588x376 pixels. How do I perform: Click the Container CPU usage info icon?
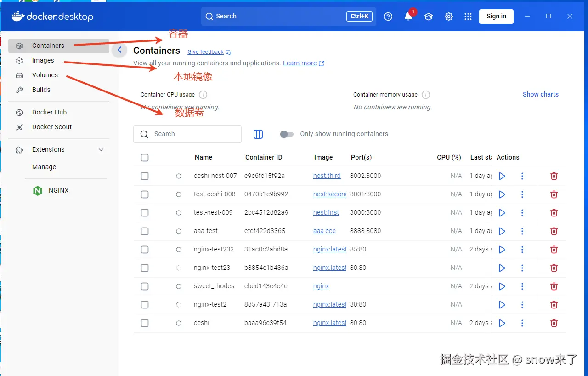(203, 95)
